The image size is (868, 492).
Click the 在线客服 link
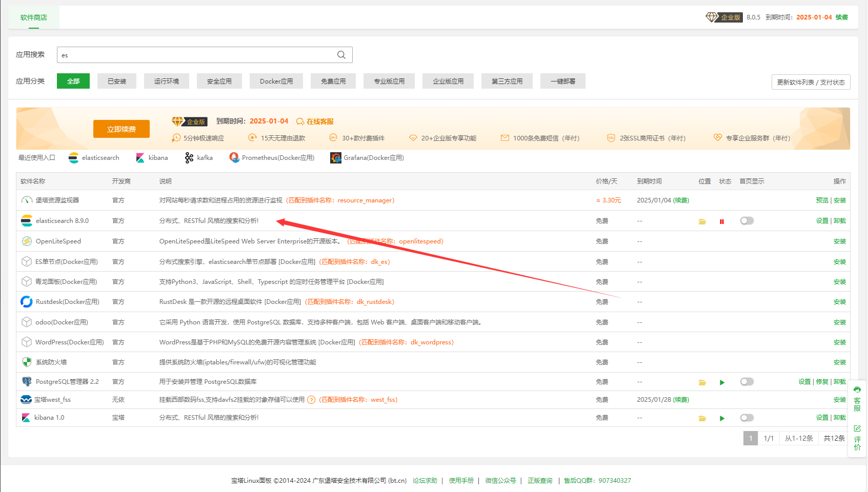pos(315,121)
